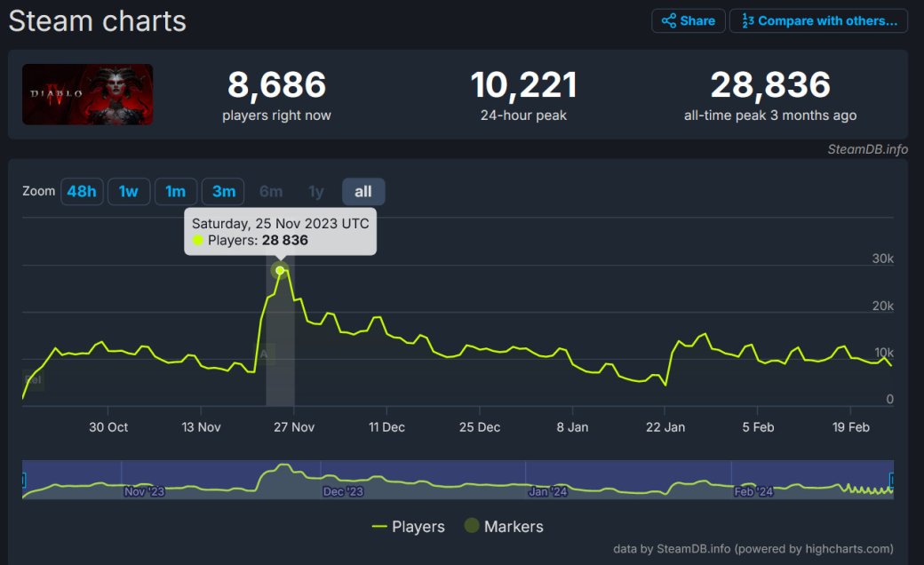
Task: Click Nov '23 in the navigator
Action: click(144, 491)
